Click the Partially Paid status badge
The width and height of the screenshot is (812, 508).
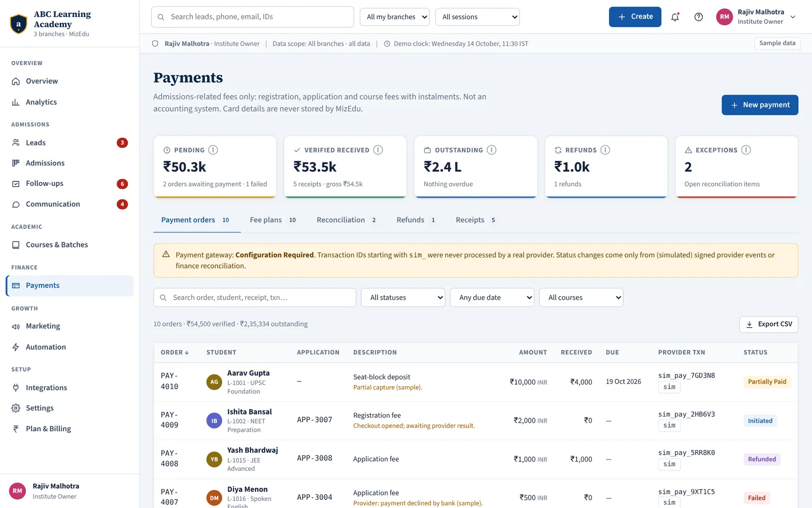pos(767,382)
